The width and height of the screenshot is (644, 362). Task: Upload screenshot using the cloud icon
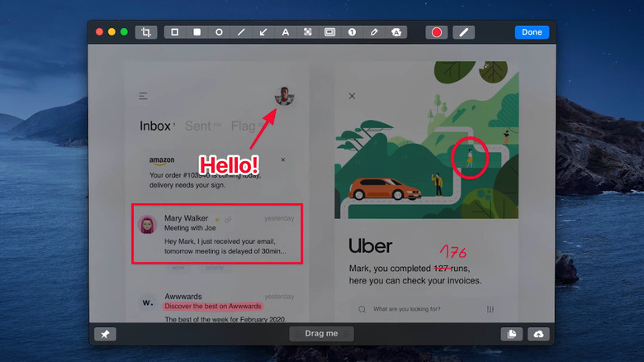tap(538, 334)
